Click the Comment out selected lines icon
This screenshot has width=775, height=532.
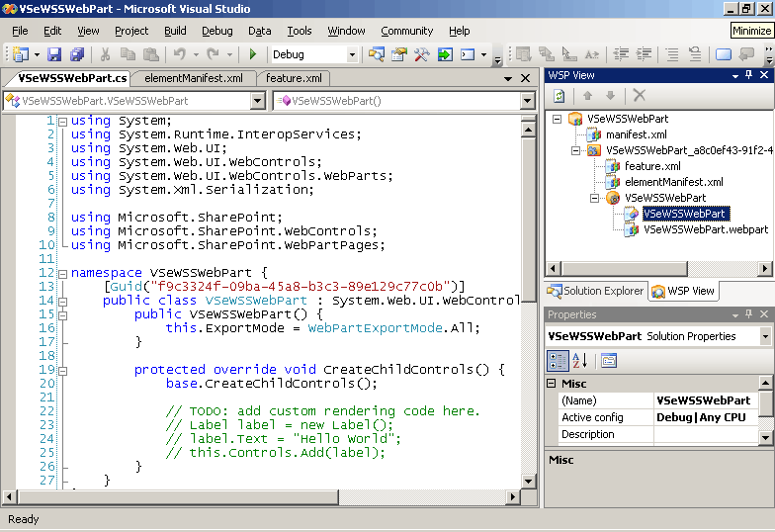point(672,54)
